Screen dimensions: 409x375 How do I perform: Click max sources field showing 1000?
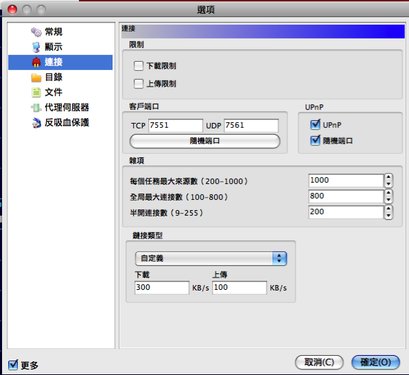point(346,180)
